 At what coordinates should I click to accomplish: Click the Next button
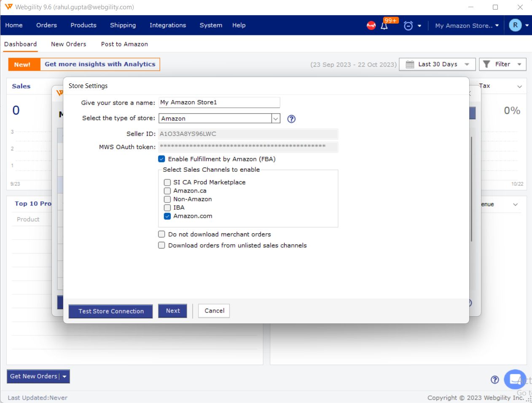click(173, 311)
